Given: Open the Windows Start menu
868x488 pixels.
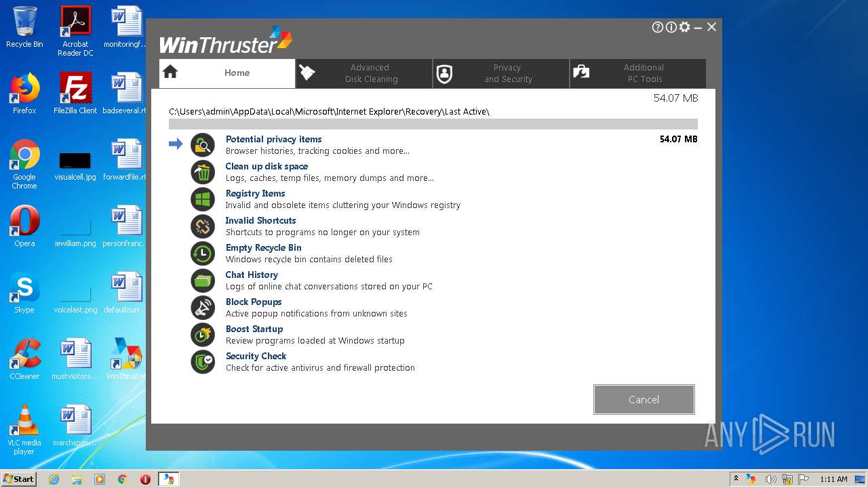Looking at the screenshot, I should point(18,479).
